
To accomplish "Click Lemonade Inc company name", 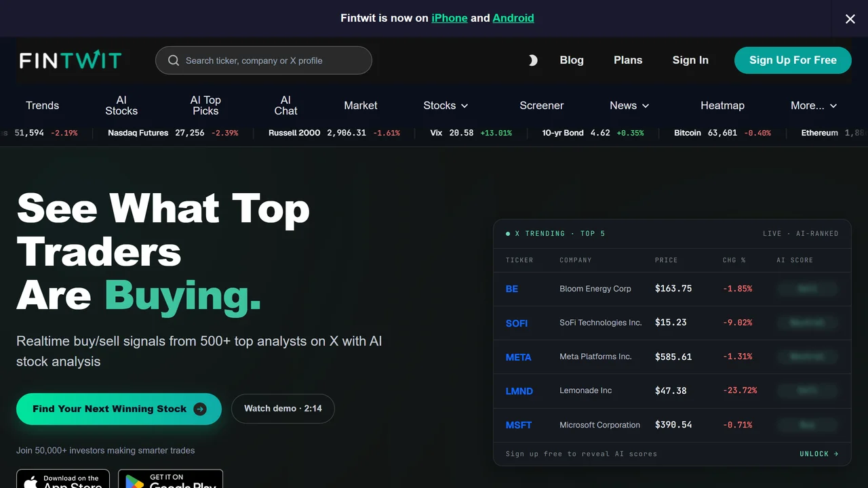I will point(586,390).
